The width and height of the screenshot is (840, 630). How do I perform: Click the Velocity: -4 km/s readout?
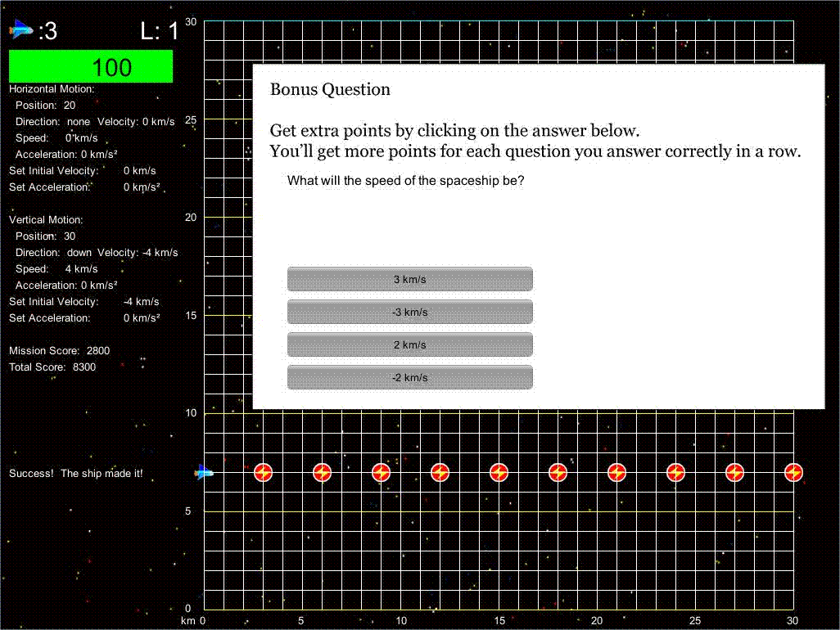(138, 253)
